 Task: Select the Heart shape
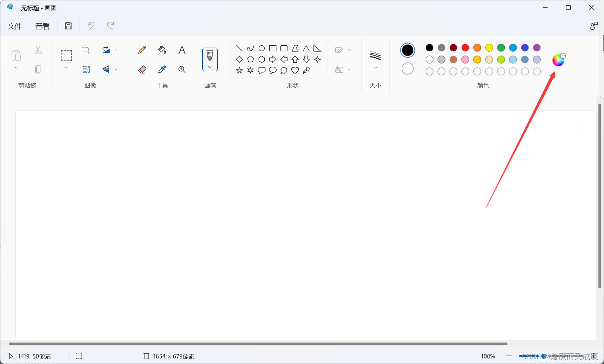(295, 70)
